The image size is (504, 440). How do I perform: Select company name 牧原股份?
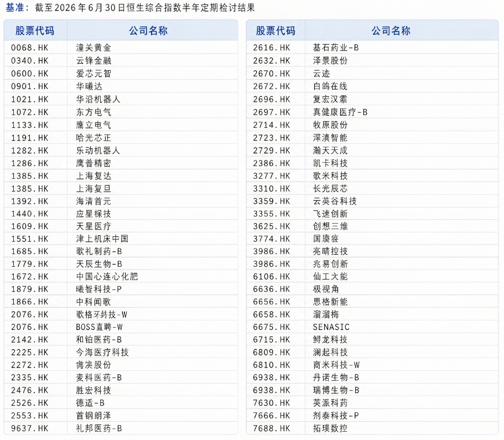[x=330, y=125]
